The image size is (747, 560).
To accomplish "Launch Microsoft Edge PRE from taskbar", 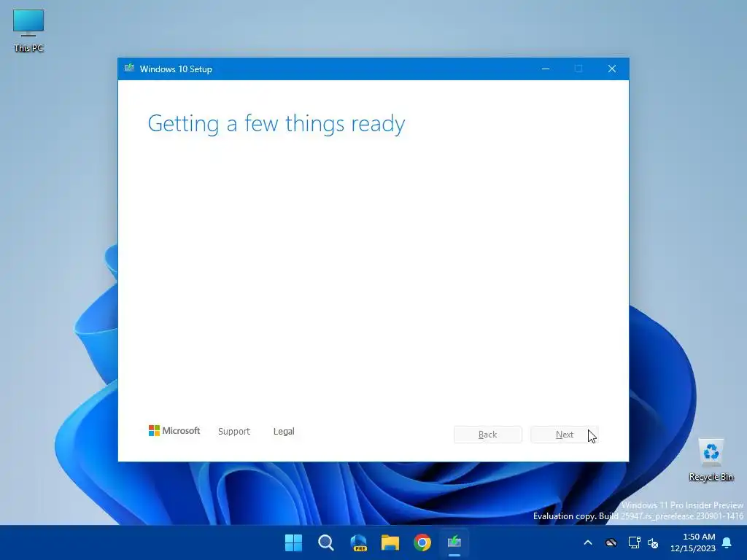I will (x=358, y=542).
